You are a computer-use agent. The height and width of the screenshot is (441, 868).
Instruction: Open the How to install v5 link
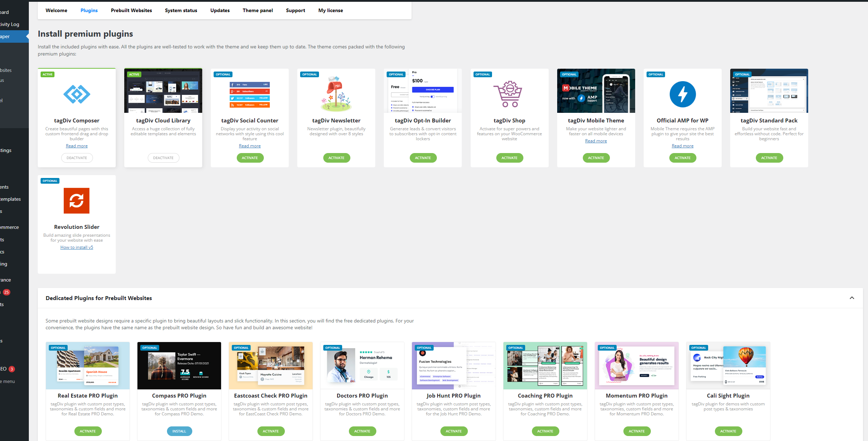(77, 247)
